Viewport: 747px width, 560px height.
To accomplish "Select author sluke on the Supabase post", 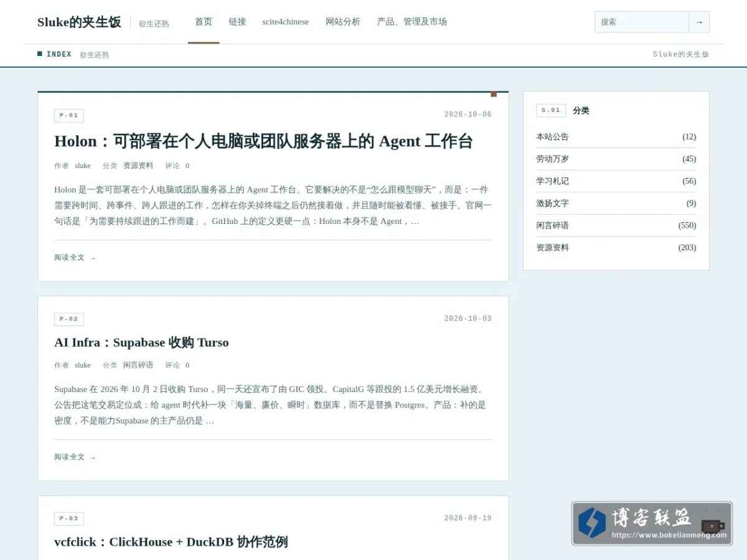I will pos(83,365).
